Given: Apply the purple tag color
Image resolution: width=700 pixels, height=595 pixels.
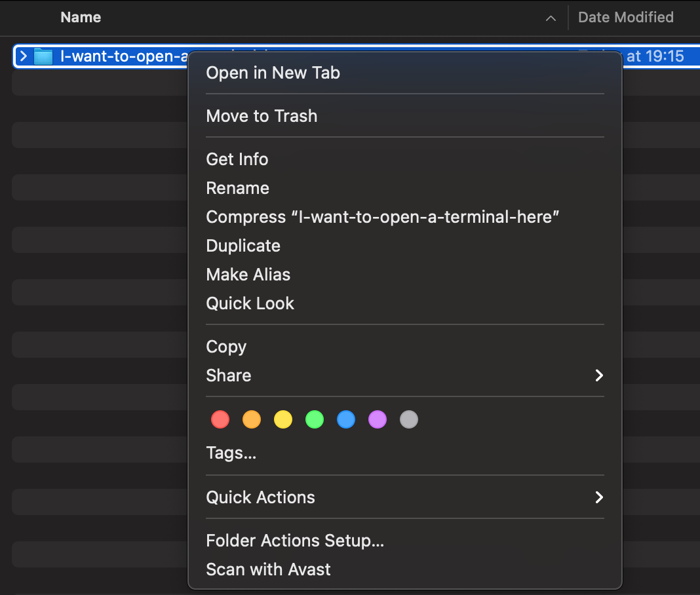Looking at the screenshot, I should 378,419.
